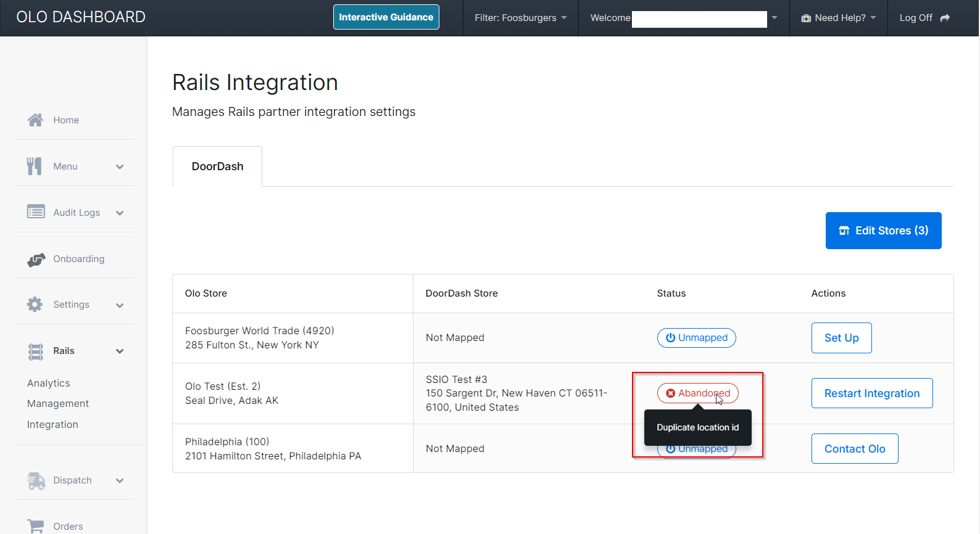Viewport: 980px width, 534px height.
Task: Click the red X icon in Abandoned badge
Action: [x=670, y=393]
